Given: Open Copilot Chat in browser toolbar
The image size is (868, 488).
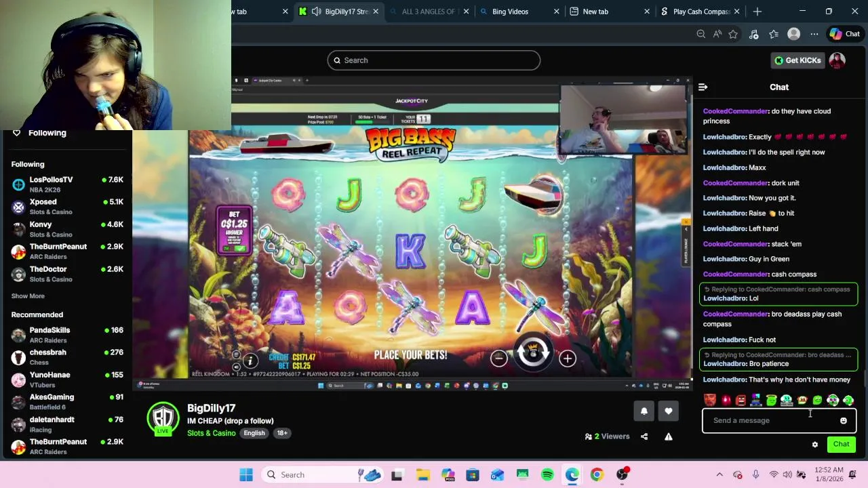Looking at the screenshot, I should [845, 34].
